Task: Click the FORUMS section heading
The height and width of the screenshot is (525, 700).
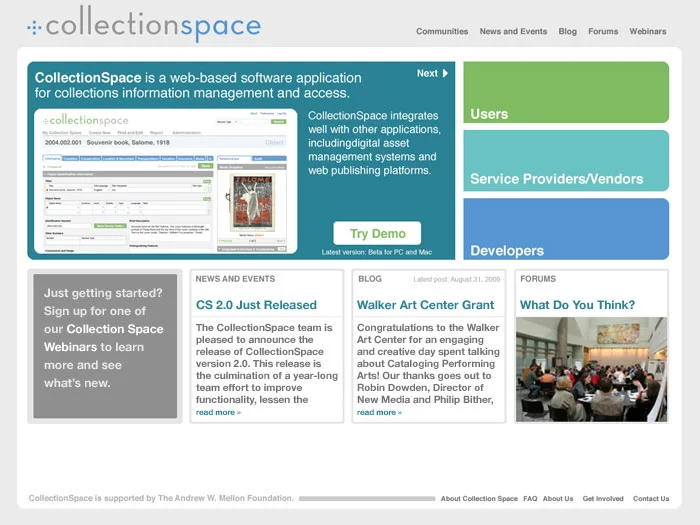Action: pos(538,279)
